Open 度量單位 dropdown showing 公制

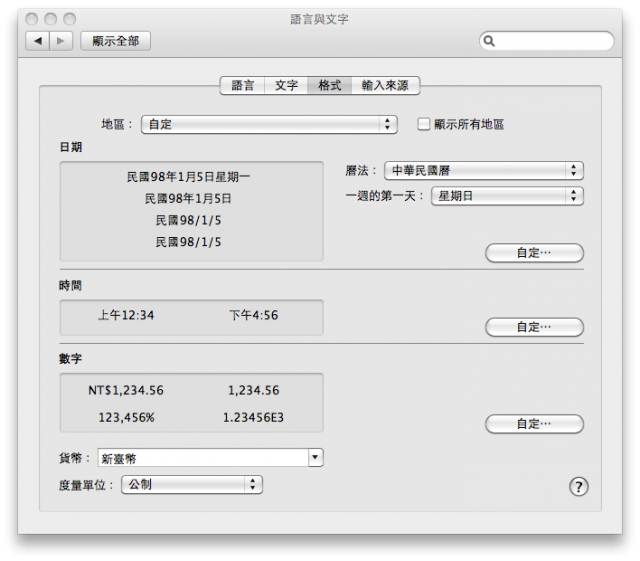point(192,485)
